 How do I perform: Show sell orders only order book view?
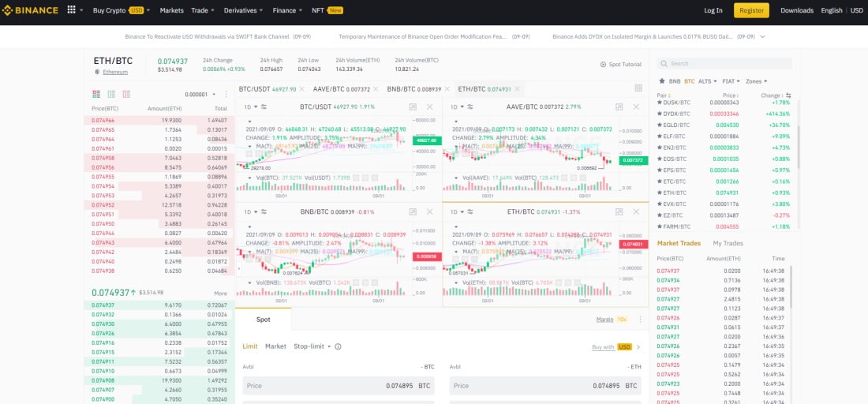tap(126, 94)
